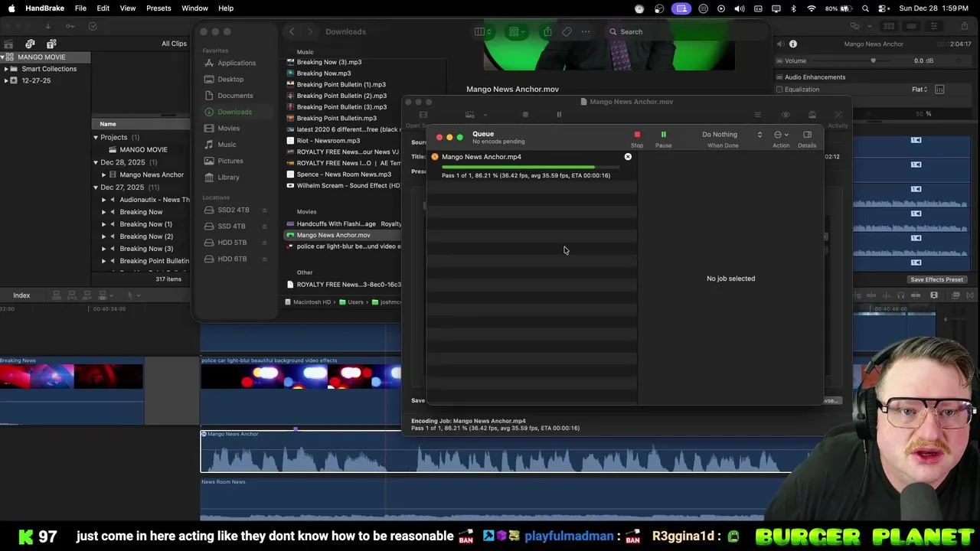Expand Smart Collections folder

coord(6,69)
